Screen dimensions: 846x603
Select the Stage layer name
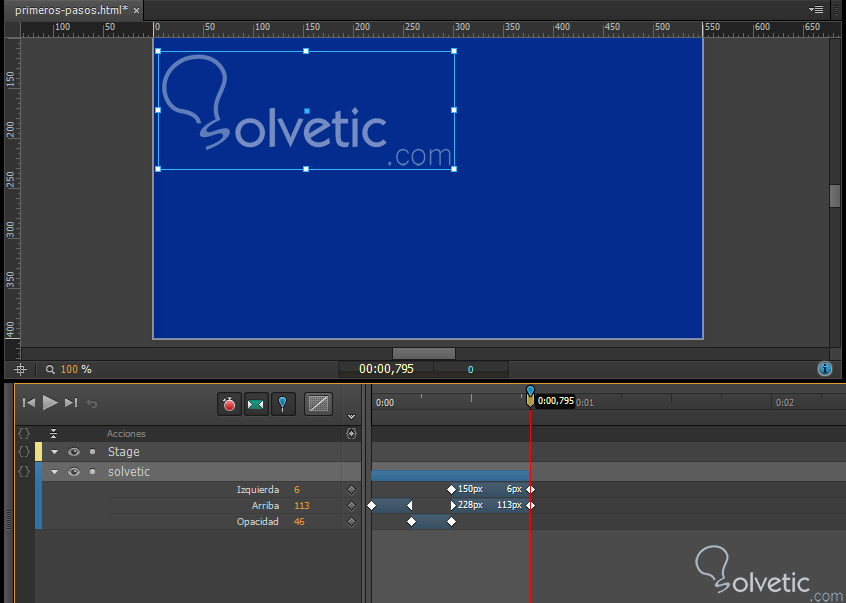tap(124, 452)
